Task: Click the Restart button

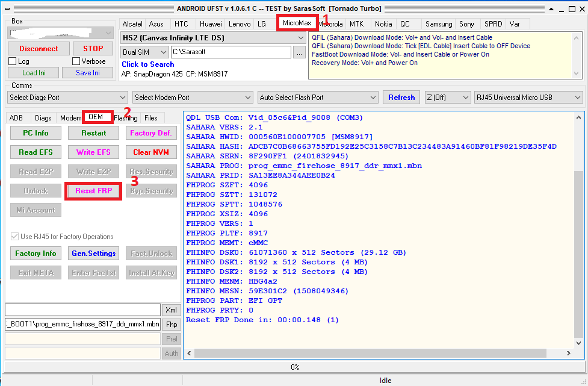Action: point(93,133)
